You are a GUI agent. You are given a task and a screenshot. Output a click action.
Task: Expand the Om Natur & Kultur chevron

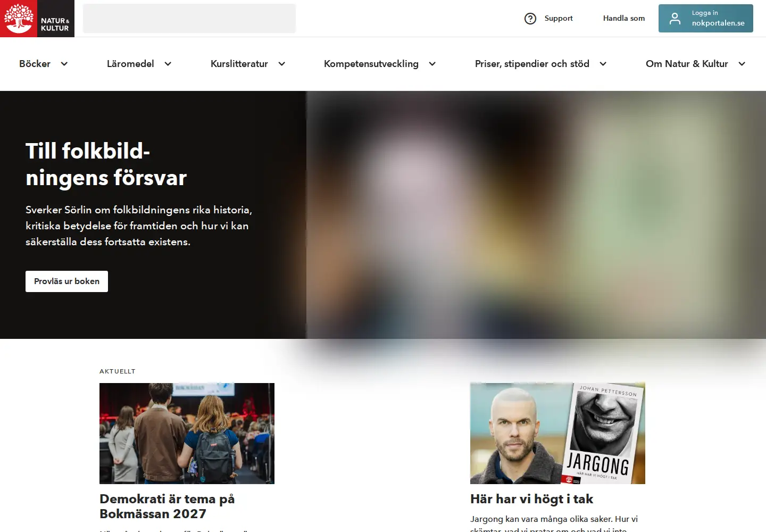742,64
